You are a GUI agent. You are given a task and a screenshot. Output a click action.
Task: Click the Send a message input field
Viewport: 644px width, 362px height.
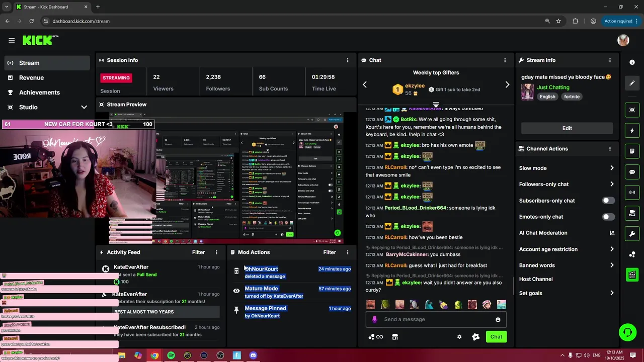[436, 319]
